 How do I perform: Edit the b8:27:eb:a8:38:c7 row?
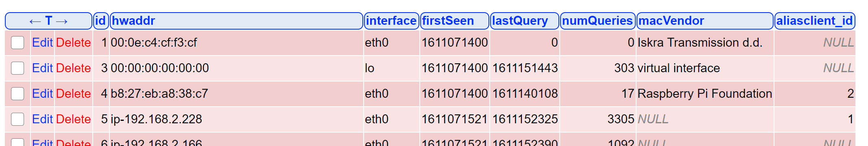42,94
